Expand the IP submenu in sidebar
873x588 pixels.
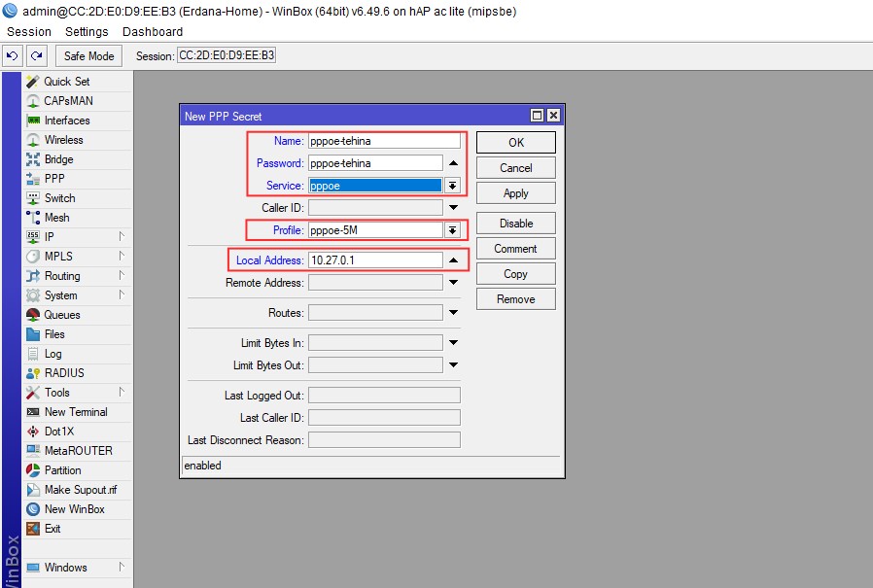pos(122,237)
